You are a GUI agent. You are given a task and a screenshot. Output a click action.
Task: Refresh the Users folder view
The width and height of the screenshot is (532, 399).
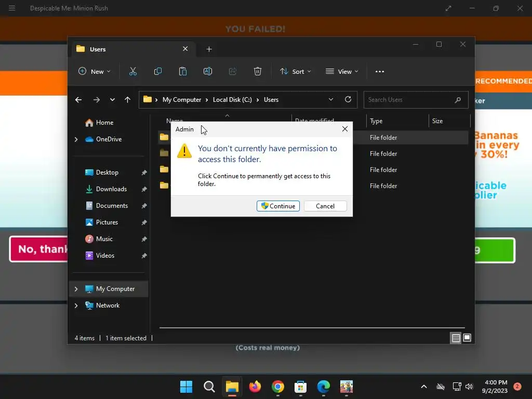coord(348,99)
